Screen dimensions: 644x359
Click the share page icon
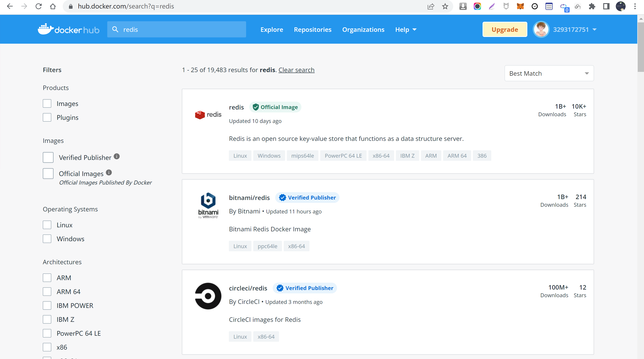431,6
